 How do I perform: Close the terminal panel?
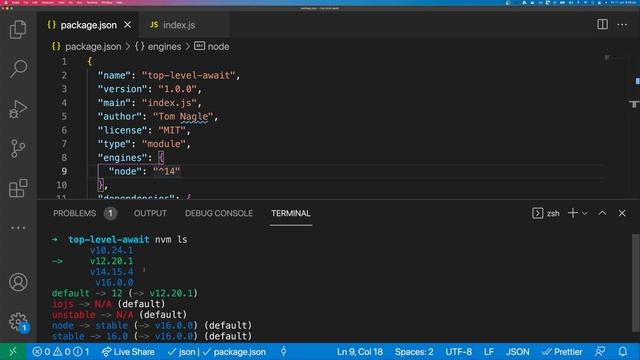click(x=622, y=213)
